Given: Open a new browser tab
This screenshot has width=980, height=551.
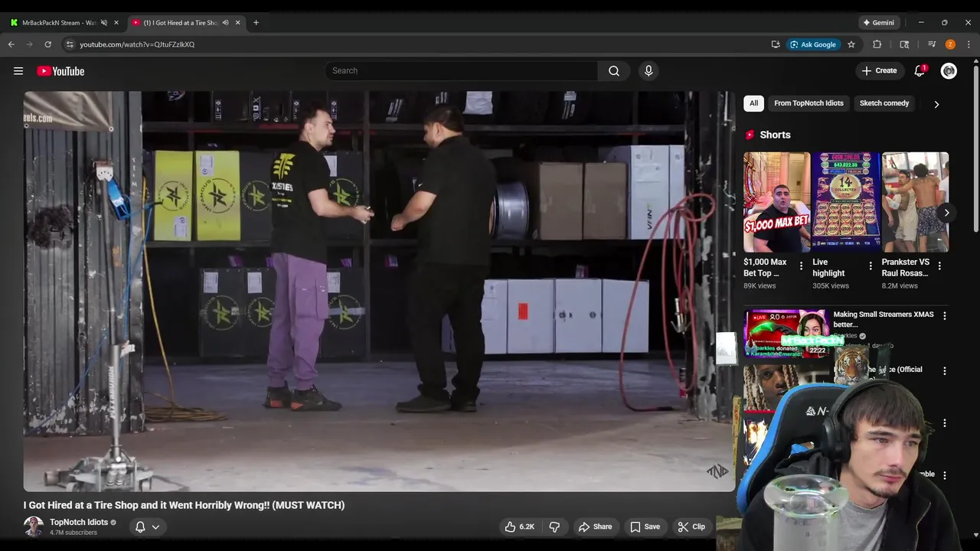Looking at the screenshot, I should (x=256, y=22).
